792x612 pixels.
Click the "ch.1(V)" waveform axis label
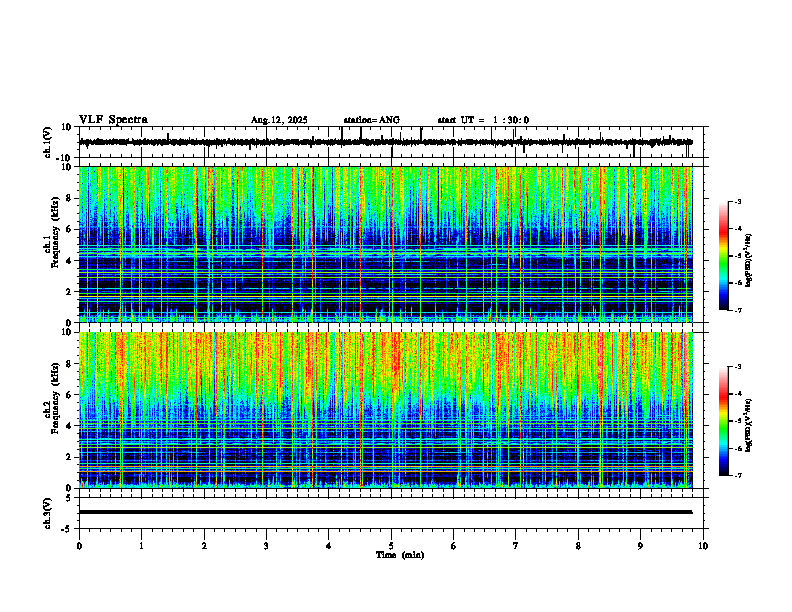click(47, 142)
